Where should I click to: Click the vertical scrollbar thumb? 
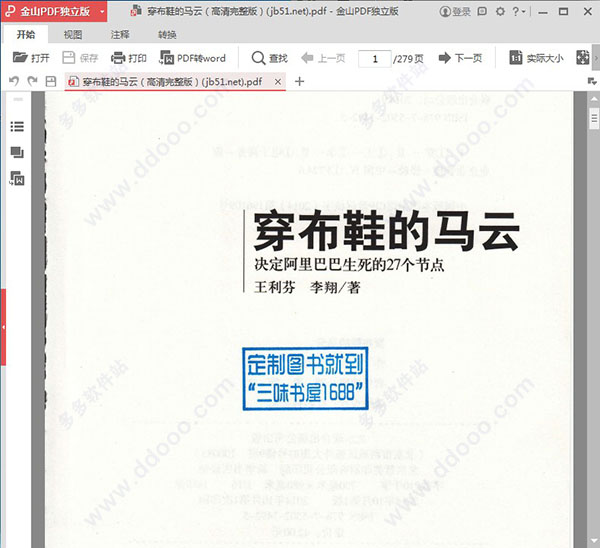594,119
